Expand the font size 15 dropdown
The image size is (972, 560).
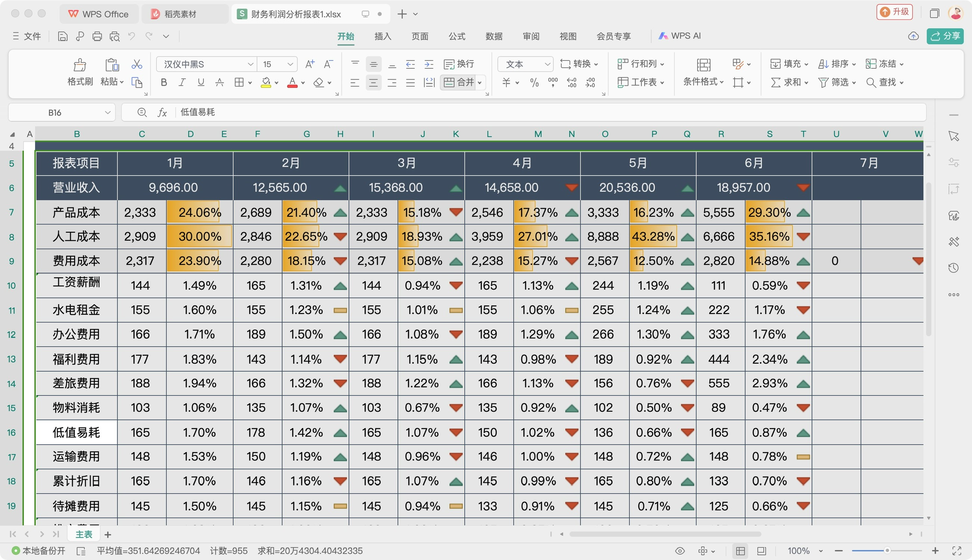coord(291,64)
